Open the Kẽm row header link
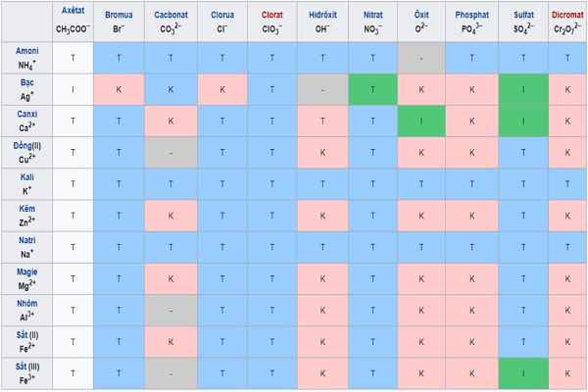This screenshot has height=392, width=588. (x=26, y=207)
